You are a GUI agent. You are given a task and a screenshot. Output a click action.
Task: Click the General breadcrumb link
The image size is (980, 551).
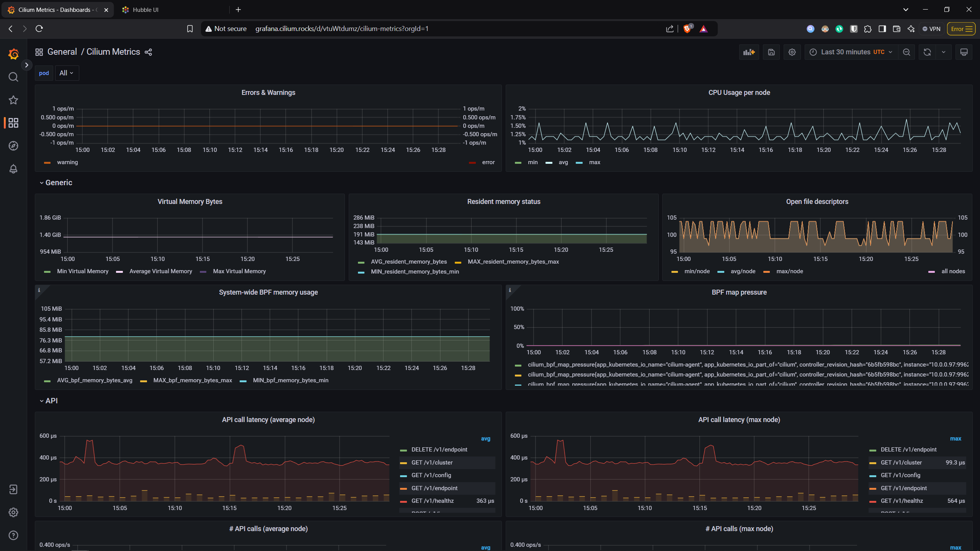coord(62,52)
